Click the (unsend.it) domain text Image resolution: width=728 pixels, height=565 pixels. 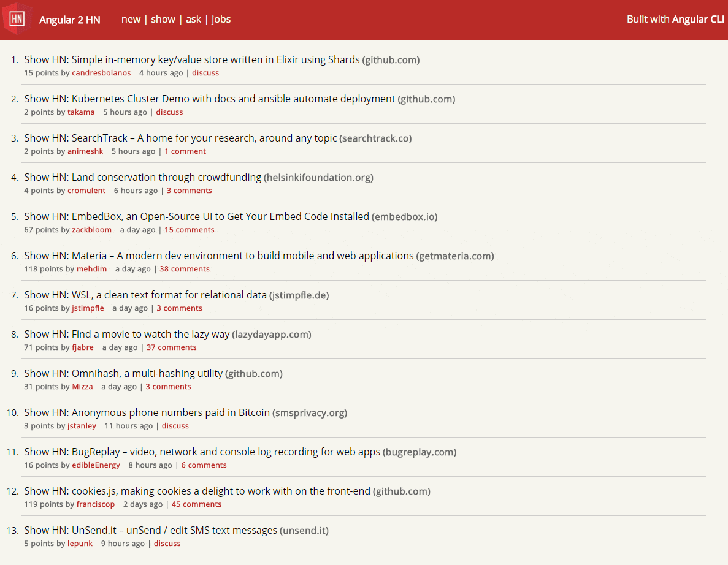[304, 531]
